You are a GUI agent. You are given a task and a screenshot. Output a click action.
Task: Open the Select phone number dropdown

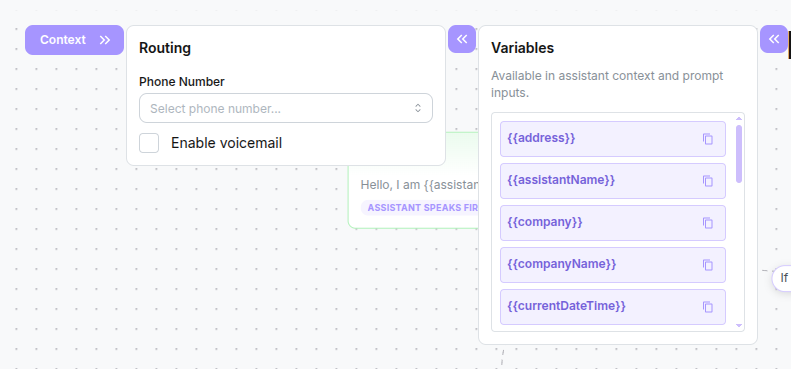286,108
